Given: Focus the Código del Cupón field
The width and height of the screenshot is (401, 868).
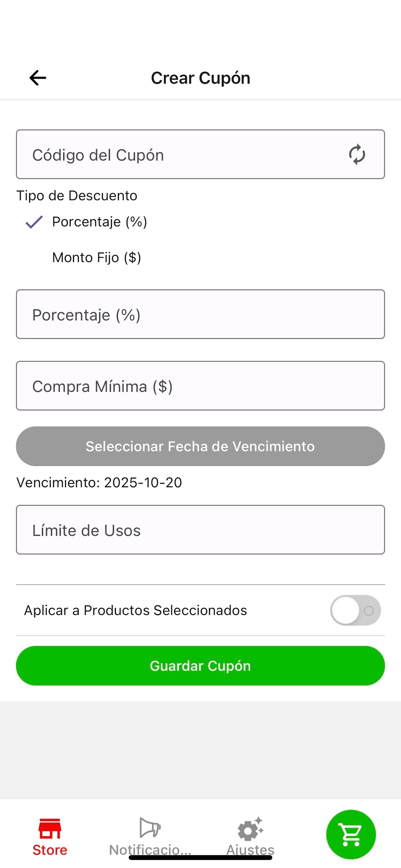Looking at the screenshot, I should click(200, 154).
